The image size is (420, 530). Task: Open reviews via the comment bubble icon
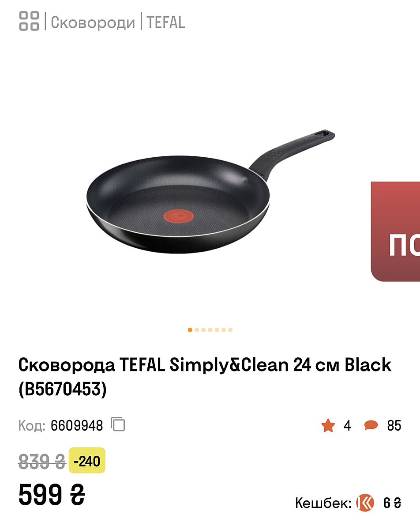(371, 426)
